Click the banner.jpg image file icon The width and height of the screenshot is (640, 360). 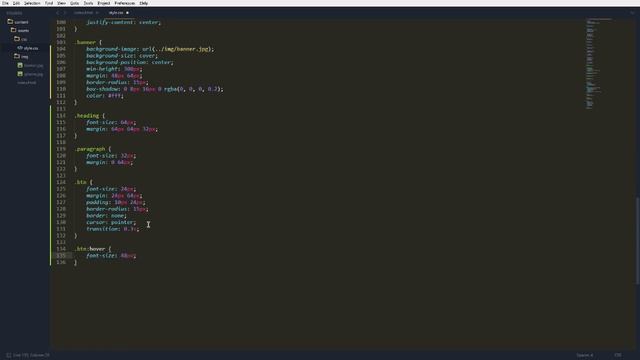pos(20,65)
